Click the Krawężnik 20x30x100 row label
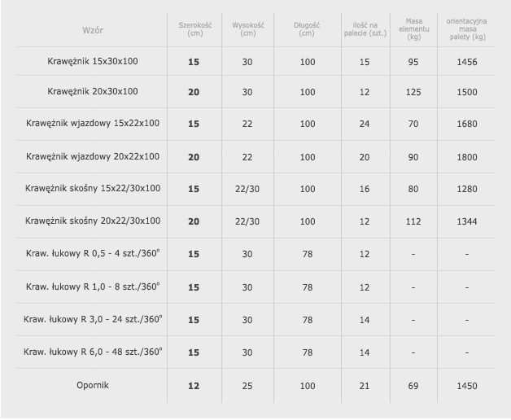The width and height of the screenshot is (511, 420). pos(93,91)
